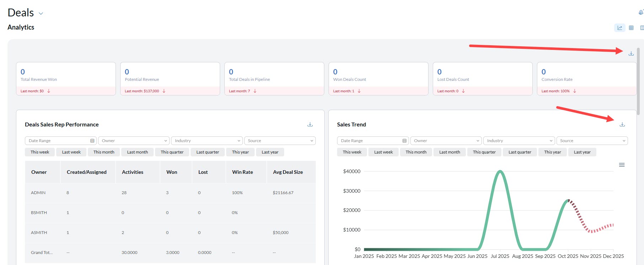This screenshot has width=644, height=265.
Task: Open calendar icon in Sales Trend Date Range
Action: point(404,141)
